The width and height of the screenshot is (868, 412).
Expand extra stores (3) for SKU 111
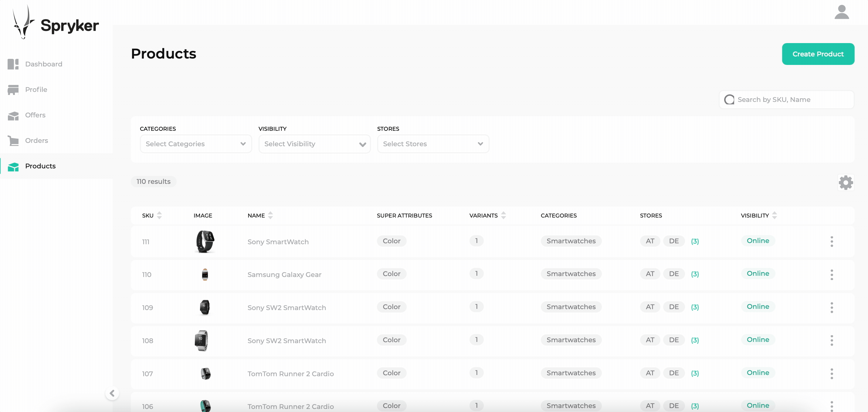[694, 241]
